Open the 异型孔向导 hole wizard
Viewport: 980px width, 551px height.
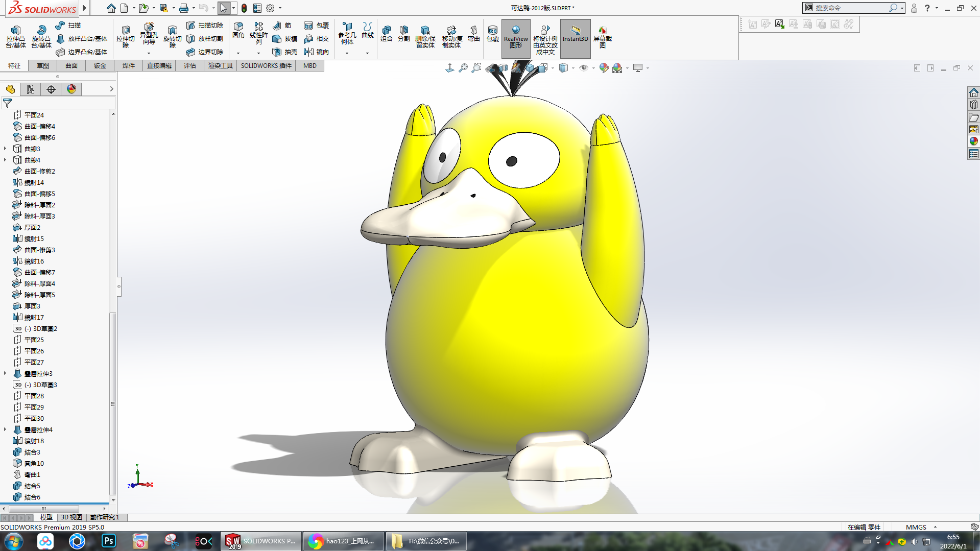pos(149,34)
